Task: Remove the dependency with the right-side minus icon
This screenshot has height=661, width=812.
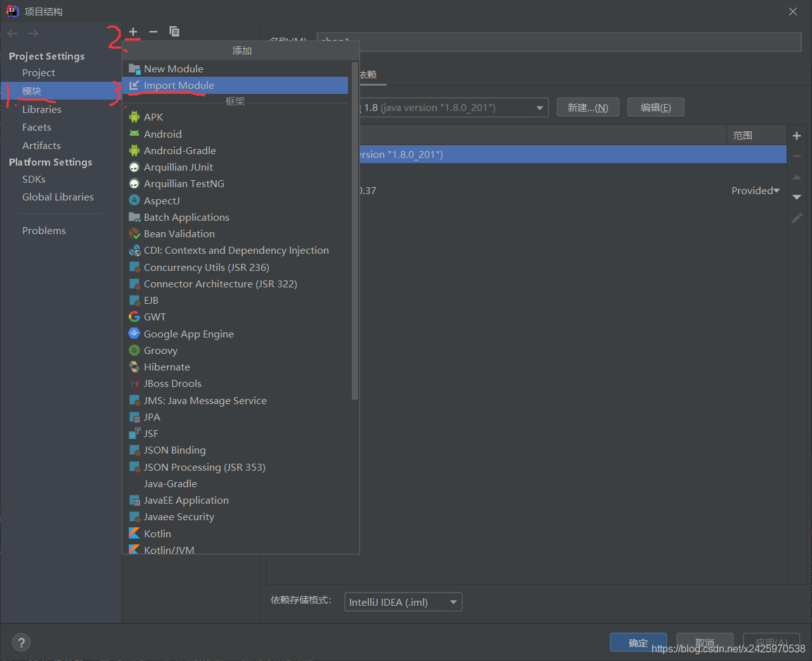Action: (797, 156)
